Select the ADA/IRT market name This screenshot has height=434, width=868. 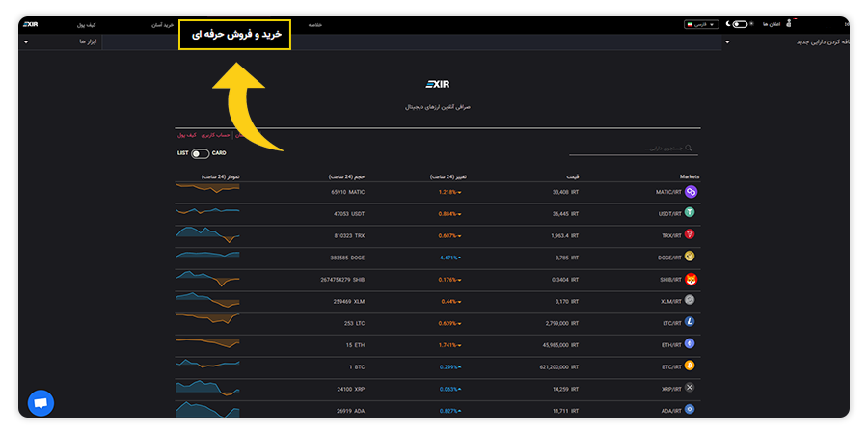click(670, 411)
